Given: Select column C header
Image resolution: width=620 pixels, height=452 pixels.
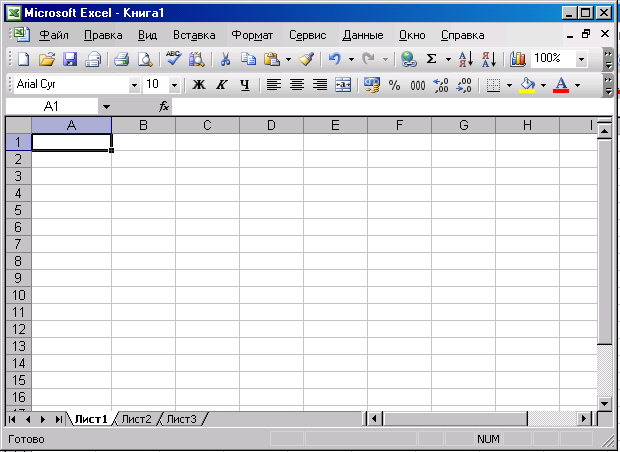Looking at the screenshot, I should pos(207,125).
